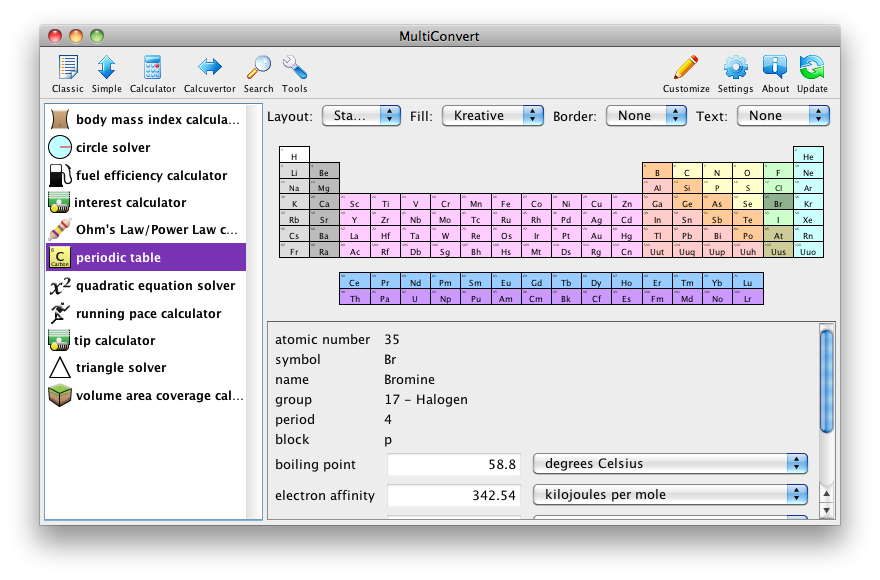880x580 pixels.
Task: Select volume area coverage calculator
Action: tap(146, 395)
